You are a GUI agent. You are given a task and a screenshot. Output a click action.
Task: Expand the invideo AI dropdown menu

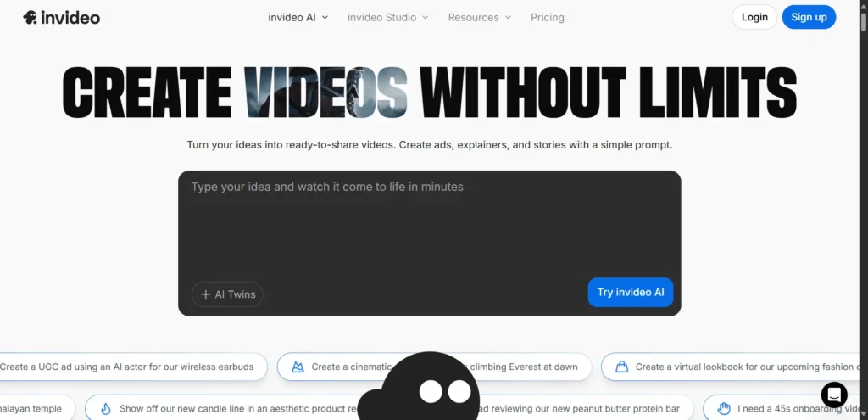tap(298, 17)
